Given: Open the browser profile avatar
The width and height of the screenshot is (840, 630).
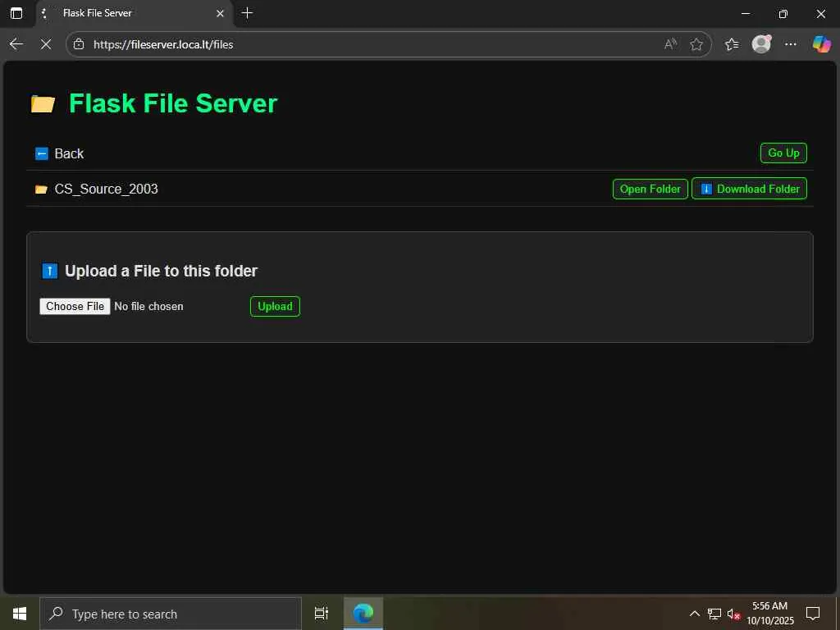Looking at the screenshot, I should tap(761, 44).
